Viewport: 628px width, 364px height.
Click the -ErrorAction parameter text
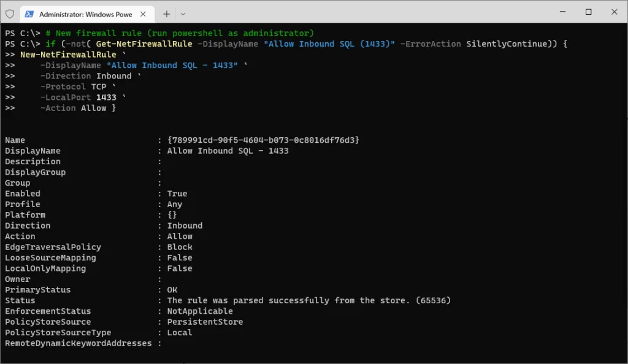431,44
